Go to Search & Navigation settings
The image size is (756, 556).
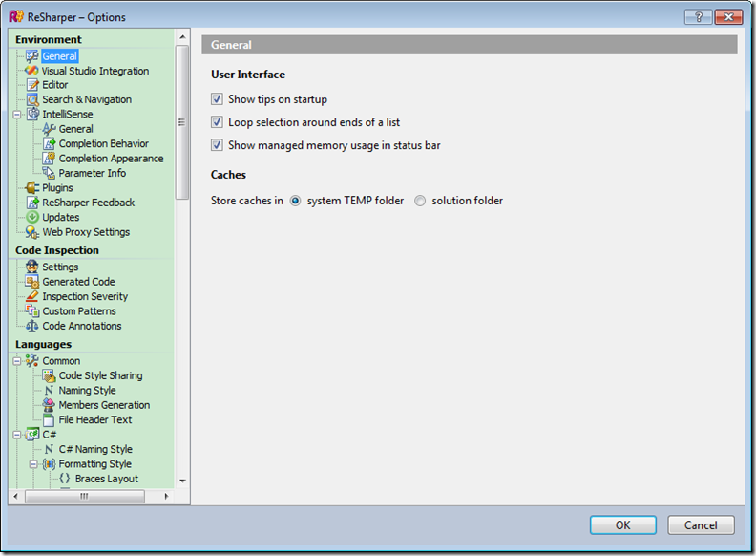click(87, 99)
